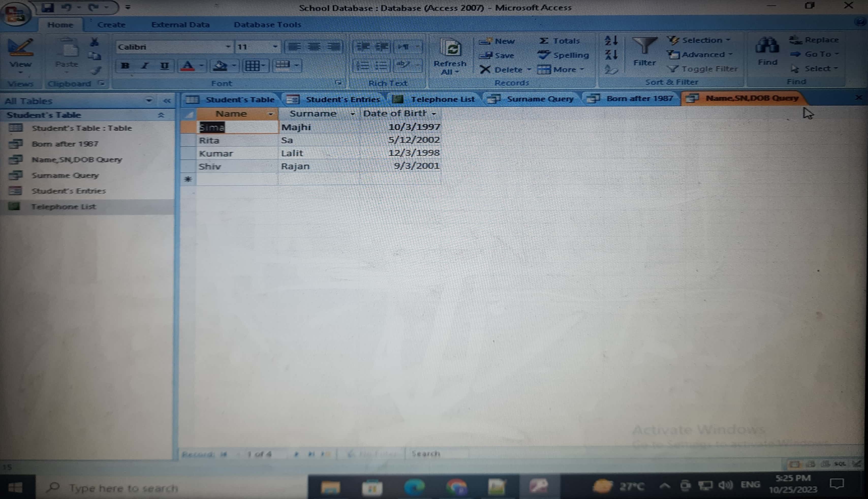Screen dimensions: 868x499
Task: Sort records ascending A to Z
Action: pyautogui.click(x=611, y=40)
